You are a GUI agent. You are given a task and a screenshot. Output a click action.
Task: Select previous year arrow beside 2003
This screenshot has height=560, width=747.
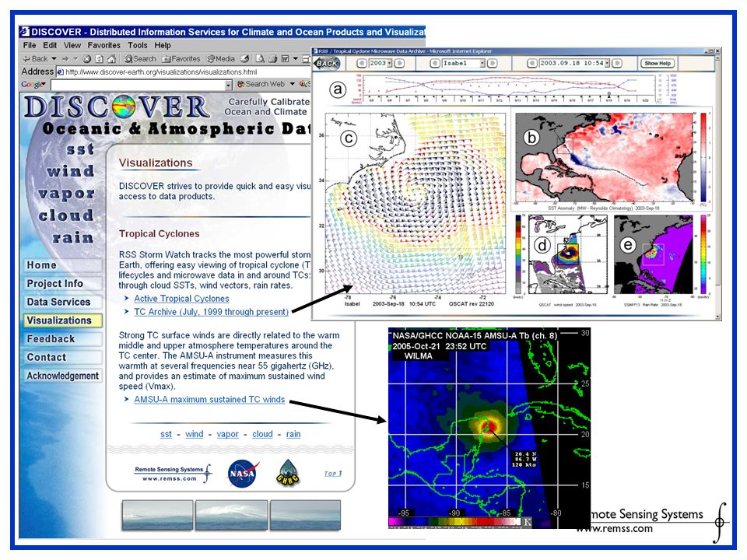362,63
